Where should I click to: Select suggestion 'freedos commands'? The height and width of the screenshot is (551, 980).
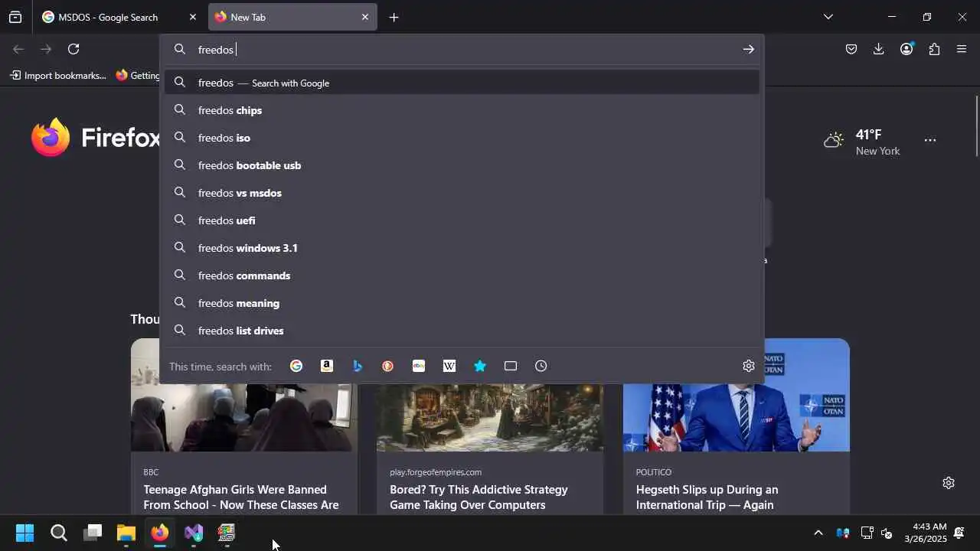[x=462, y=275]
